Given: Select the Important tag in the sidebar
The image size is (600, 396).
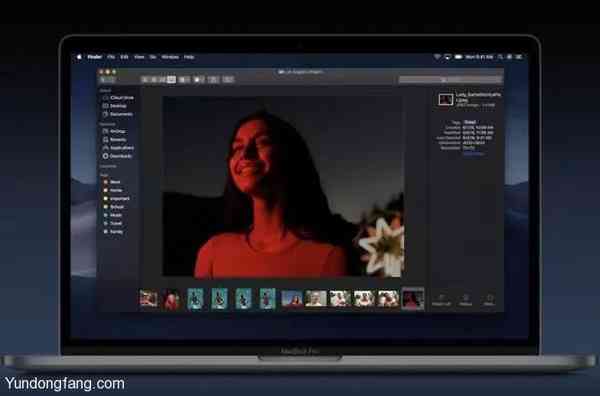Looking at the screenshot, I should 116,199.
